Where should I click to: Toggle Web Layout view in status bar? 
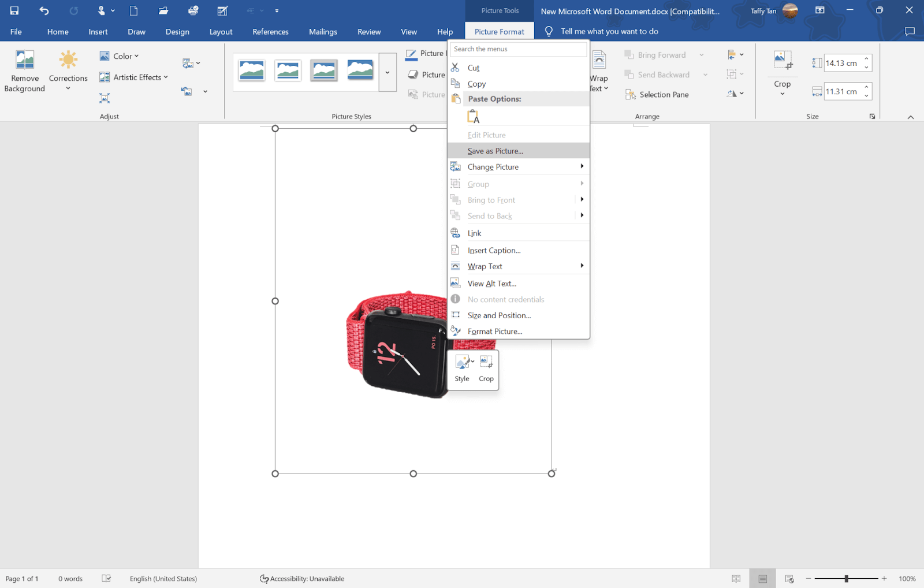click(788, 578)
